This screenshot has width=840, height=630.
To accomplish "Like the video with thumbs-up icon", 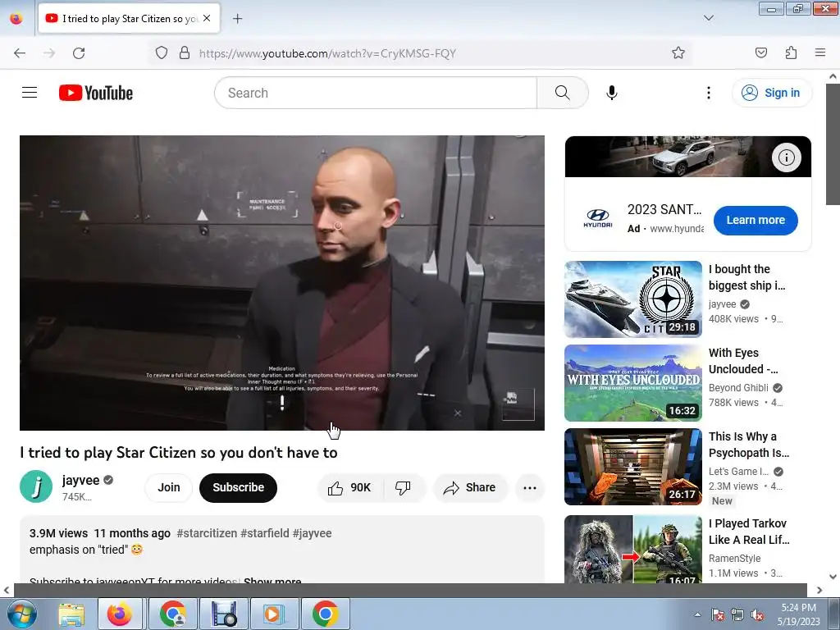I will (x=349, y=487).
